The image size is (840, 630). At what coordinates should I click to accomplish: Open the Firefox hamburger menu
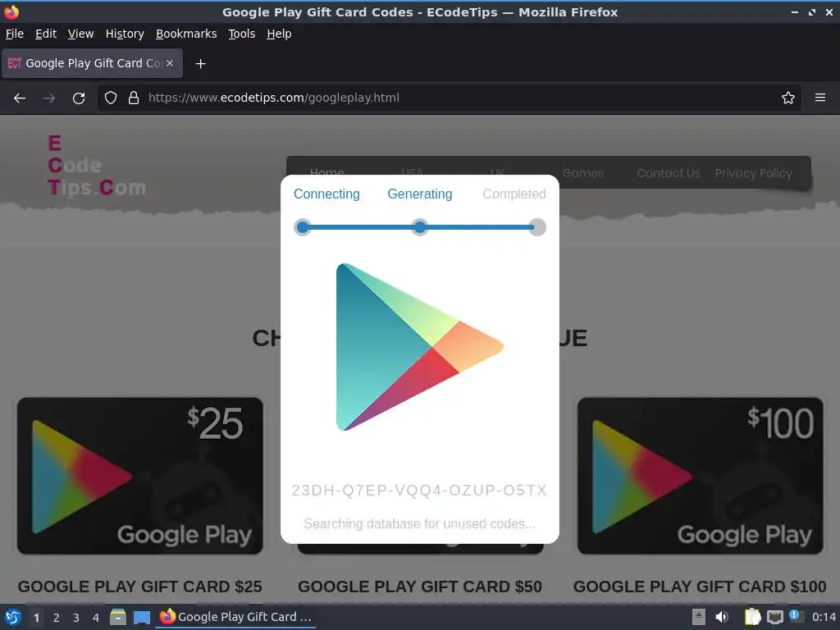click(820, 98)
